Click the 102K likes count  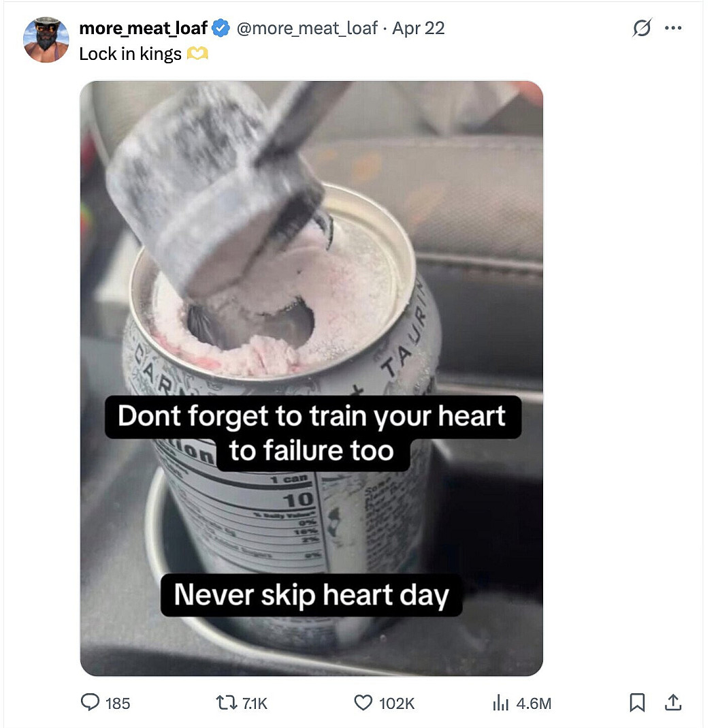(397, 703)
